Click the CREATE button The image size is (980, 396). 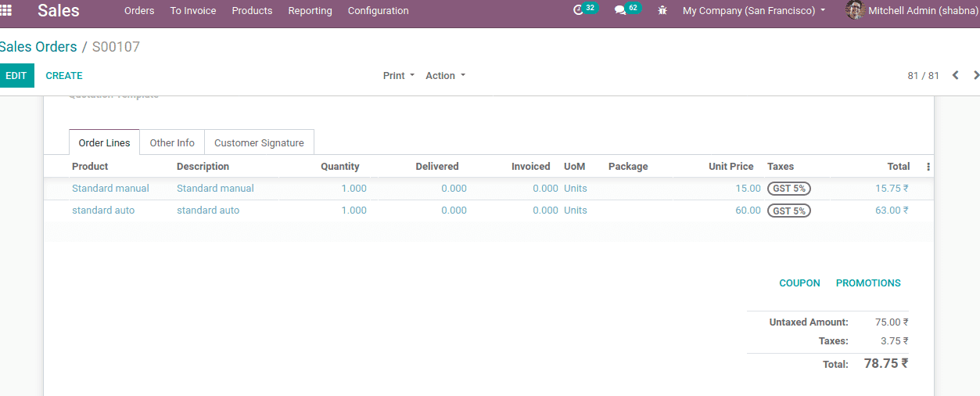(64, 76)
